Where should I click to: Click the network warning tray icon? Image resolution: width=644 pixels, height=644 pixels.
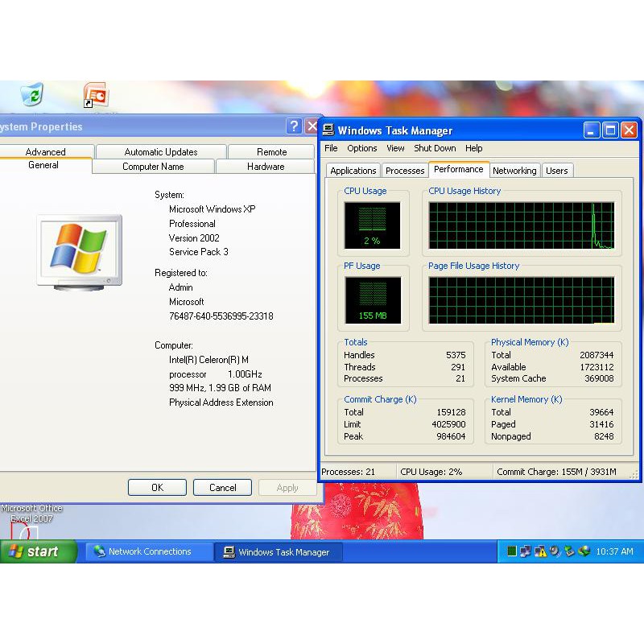[540, 551]
